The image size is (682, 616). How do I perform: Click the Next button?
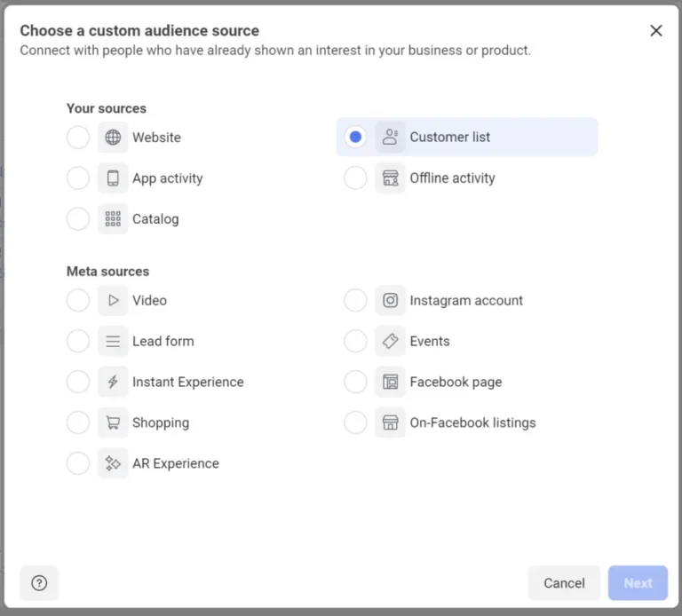(638, 583)
